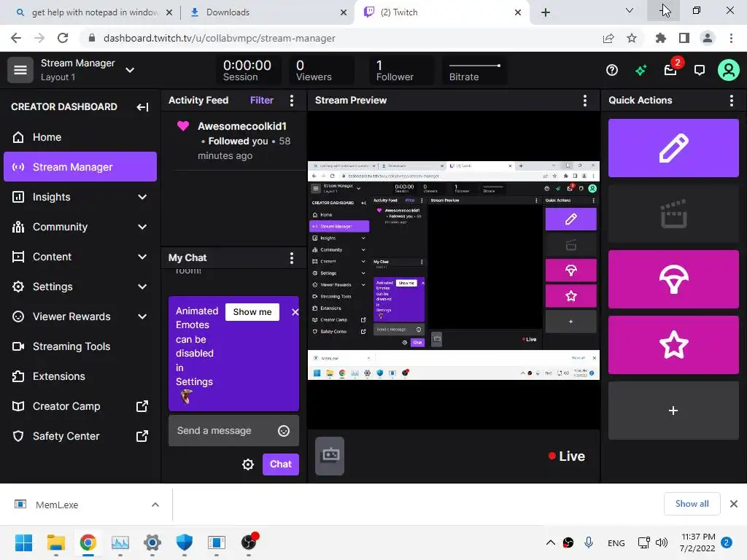Click the share page icon

coord(608,38)
